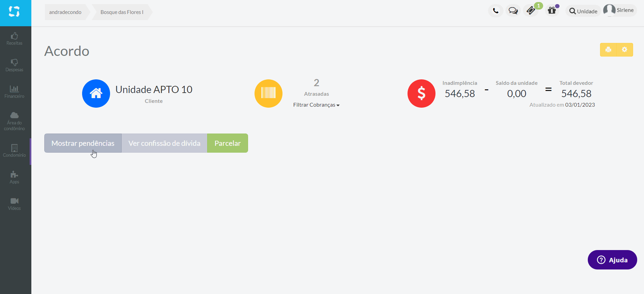Screen dimensions: 644x294
Task: Click Unidade APTO 10 title
Action: (154, 90)
